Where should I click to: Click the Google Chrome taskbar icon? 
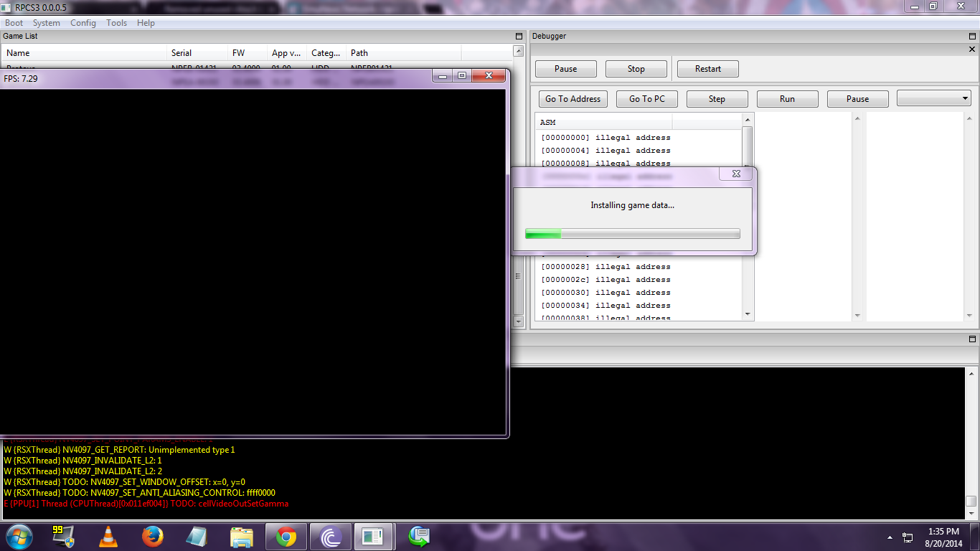[x=286, y=537]
